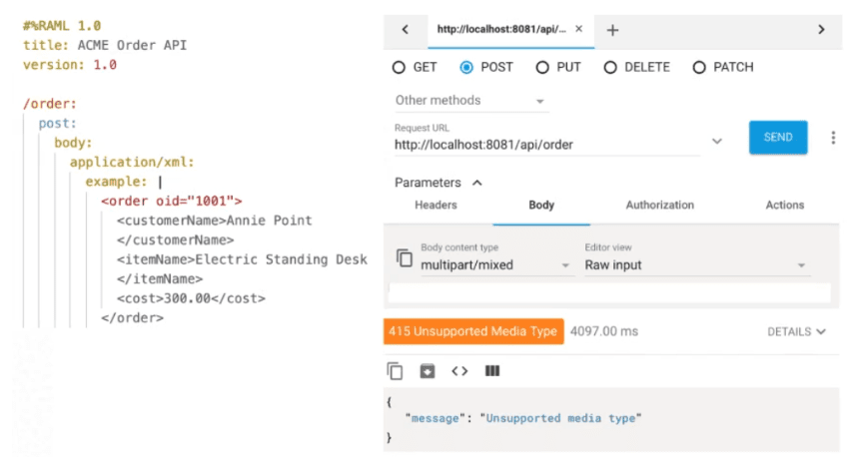Select the GET method radio button
Screen dimensions: 868x457
pos(400,68)
